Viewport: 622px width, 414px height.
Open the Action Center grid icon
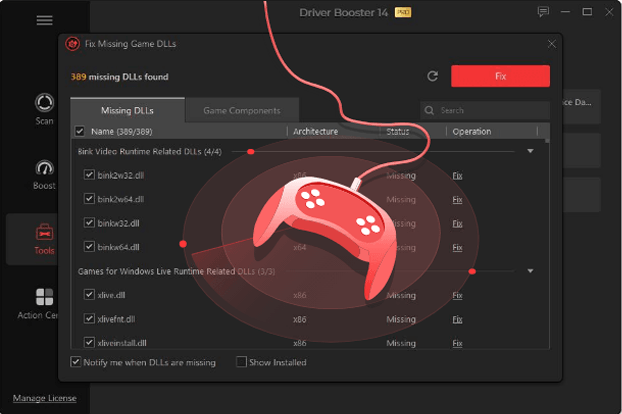[44, 297]
